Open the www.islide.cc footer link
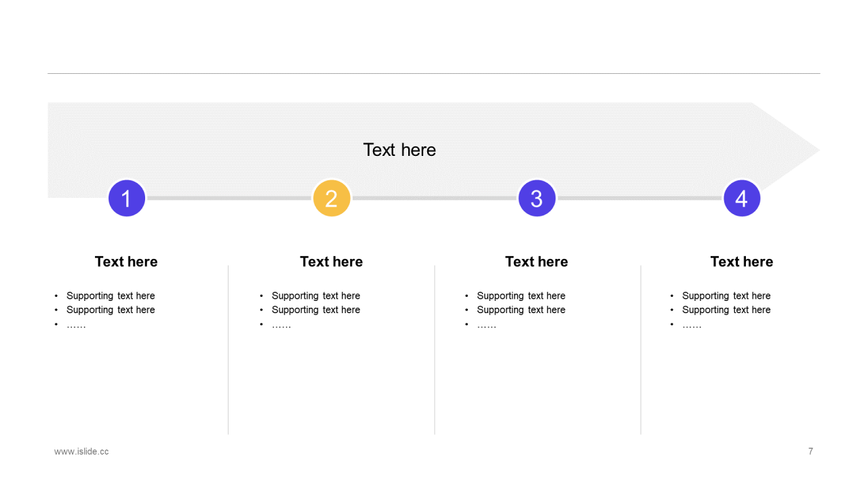The image size is (868, 488). (x=81, y=451)
